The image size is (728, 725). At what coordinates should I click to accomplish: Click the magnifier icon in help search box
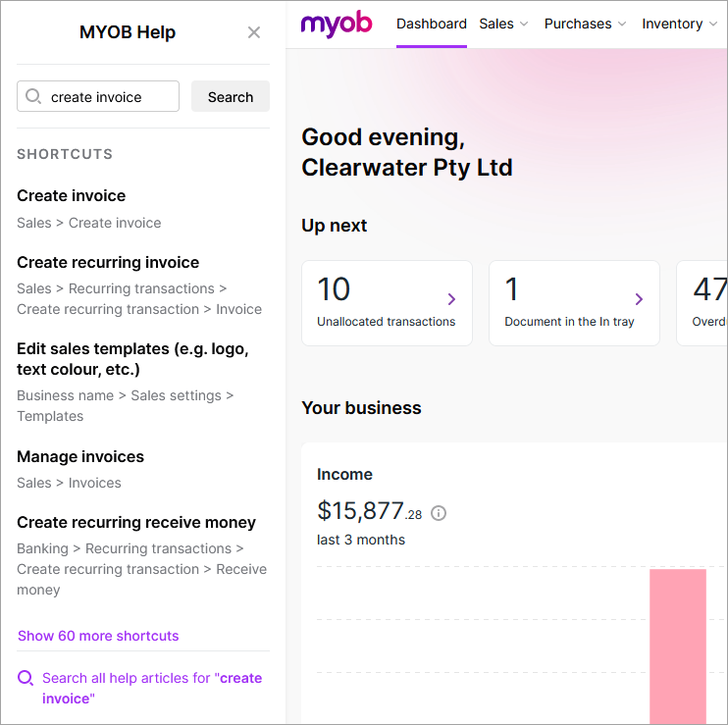tap(33, 96)
